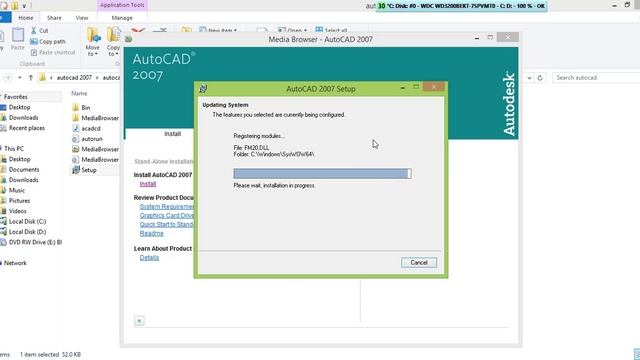Click the Paste clipboard icon
The height and width of the screenshot is (360, 640).
click(18, 36)
